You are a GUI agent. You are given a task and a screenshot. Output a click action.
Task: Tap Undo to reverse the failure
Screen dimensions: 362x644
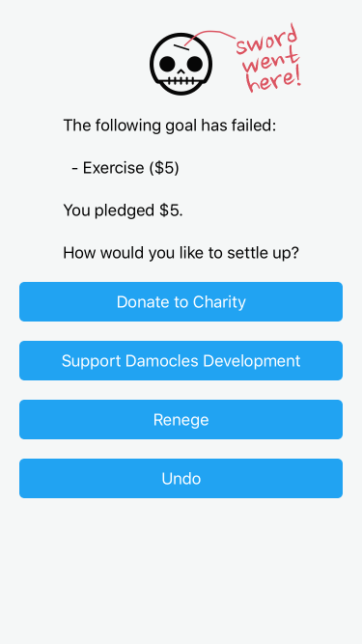[181, 479]
